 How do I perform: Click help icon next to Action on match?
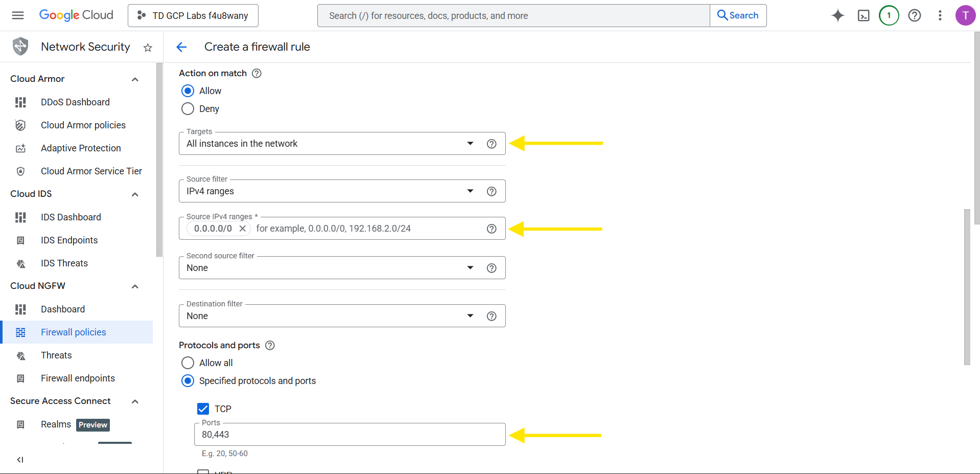(x=257, y=73)
